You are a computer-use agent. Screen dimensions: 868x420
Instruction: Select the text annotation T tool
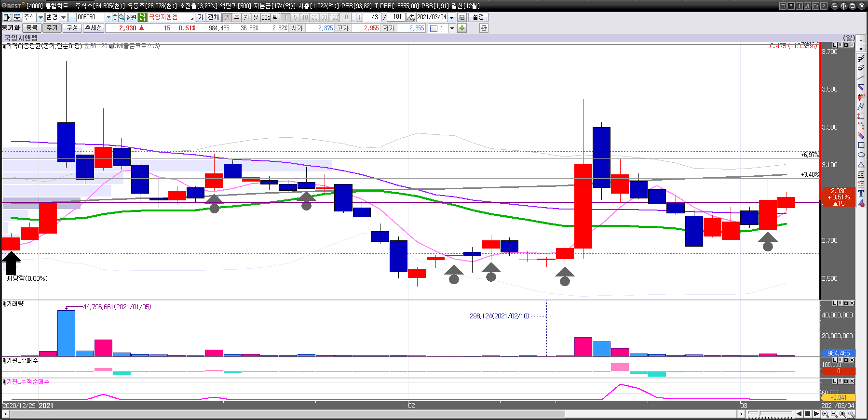[x=861, y=193]
